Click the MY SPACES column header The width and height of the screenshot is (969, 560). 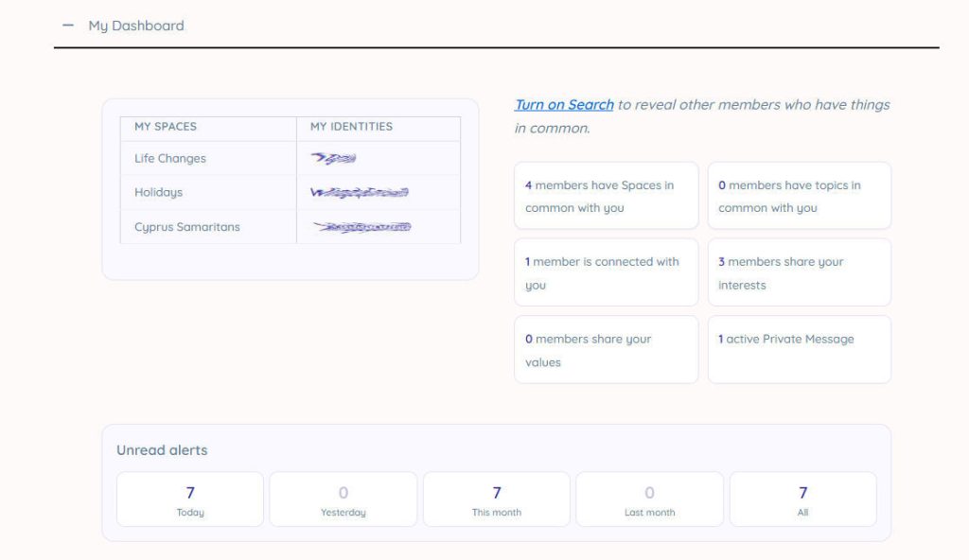point(166,127)
